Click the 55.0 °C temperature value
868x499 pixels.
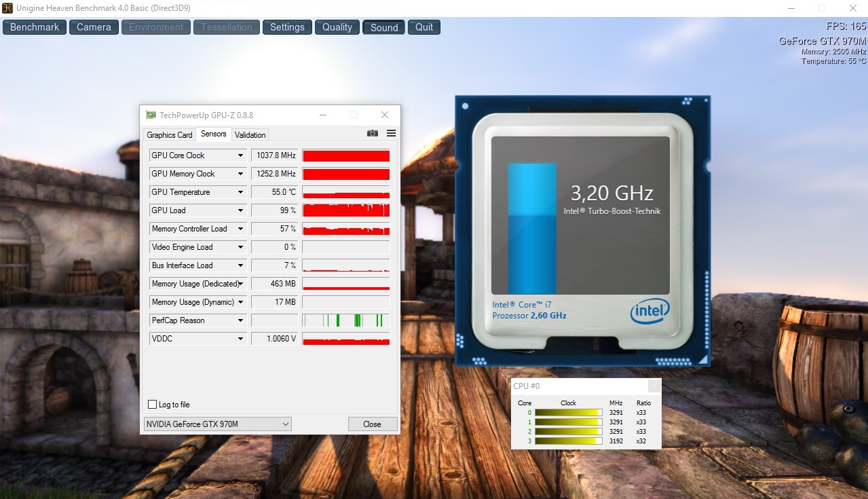tap(275, 192)
